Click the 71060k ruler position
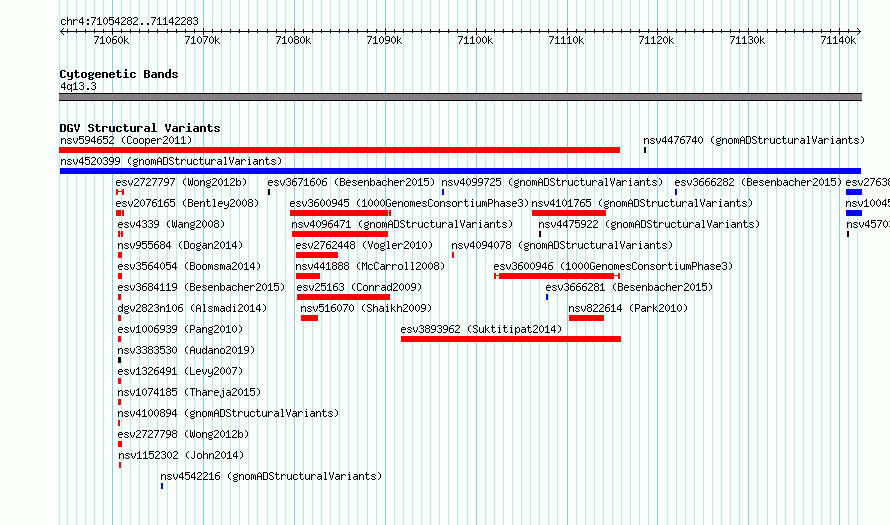 tap(111, 40)
